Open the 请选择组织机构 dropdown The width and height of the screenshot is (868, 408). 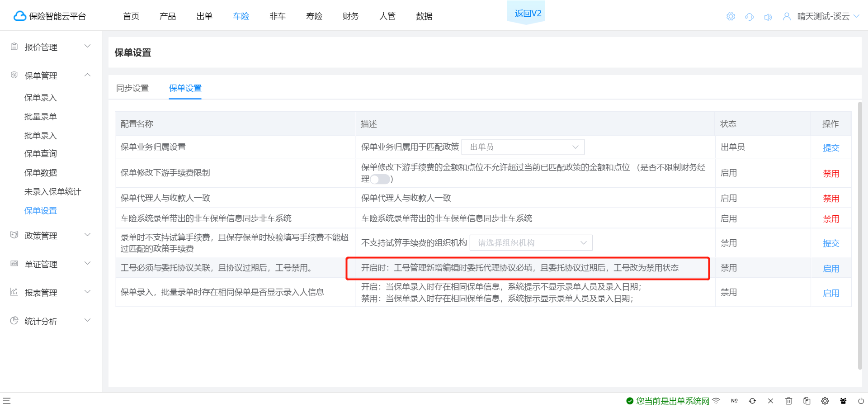pos(531,243)
